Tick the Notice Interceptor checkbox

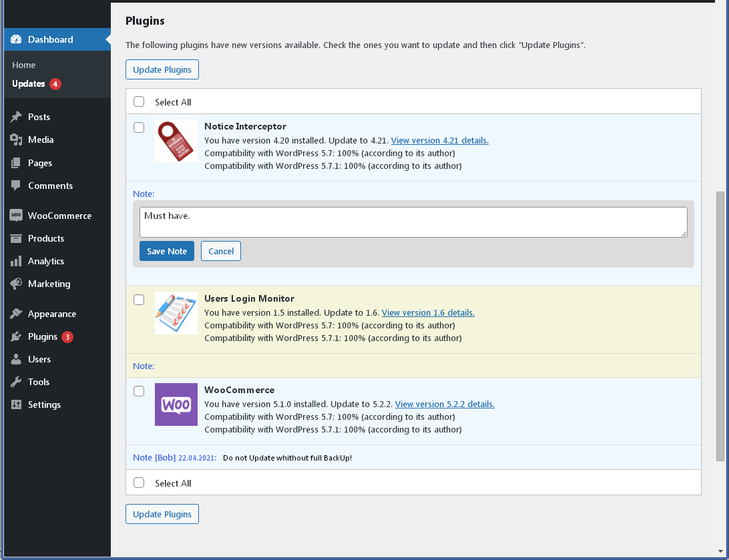[139, 127]
